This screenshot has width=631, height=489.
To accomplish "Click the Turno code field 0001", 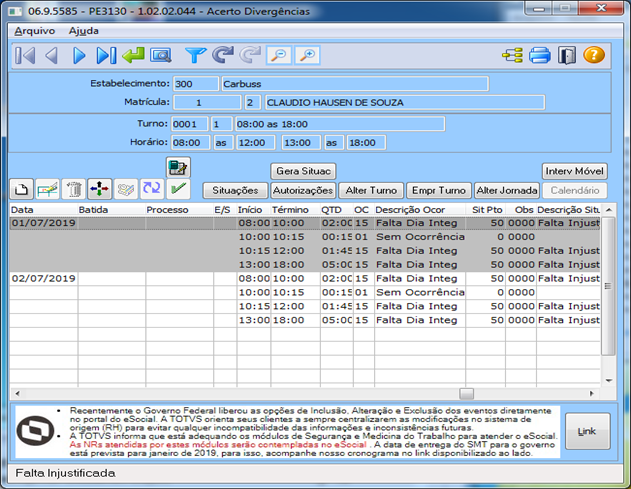I will [x=190, y=124].
